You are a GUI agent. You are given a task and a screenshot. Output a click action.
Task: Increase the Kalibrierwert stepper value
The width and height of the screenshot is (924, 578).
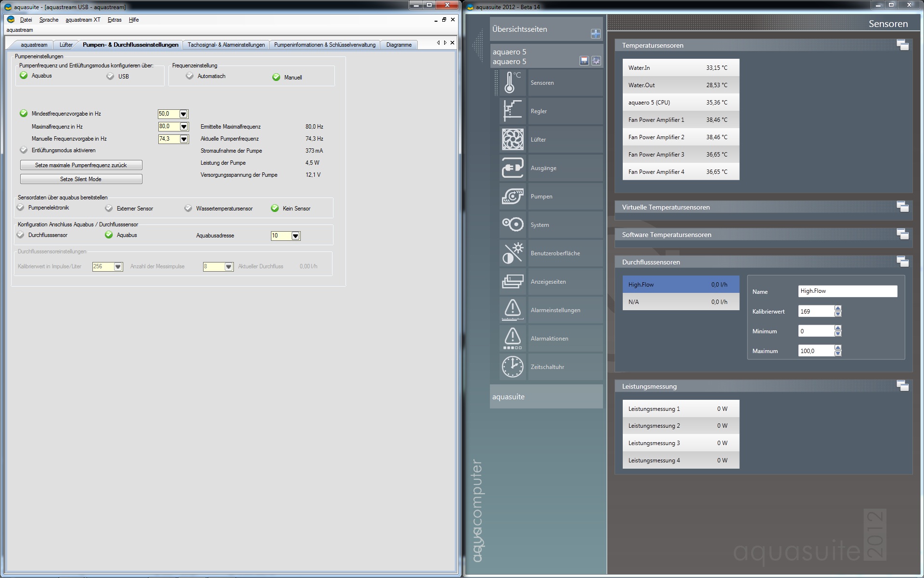(x=838, y=308)
